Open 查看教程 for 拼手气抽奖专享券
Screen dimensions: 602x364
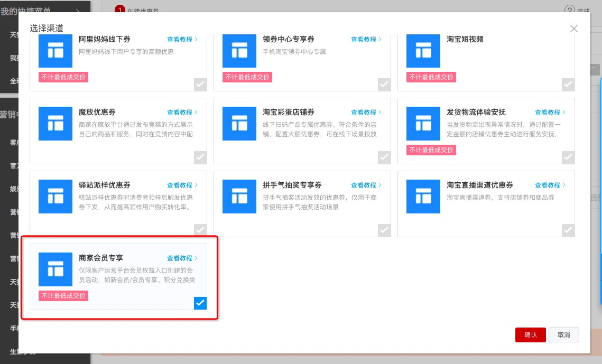[366, 185]
